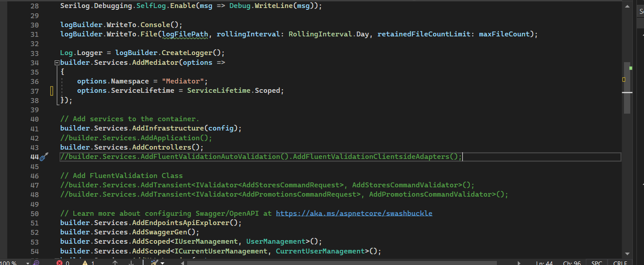Viewport: 644px width, 265px height.
Task: Click the logFilePath argument on line 31
Action: 185,34
